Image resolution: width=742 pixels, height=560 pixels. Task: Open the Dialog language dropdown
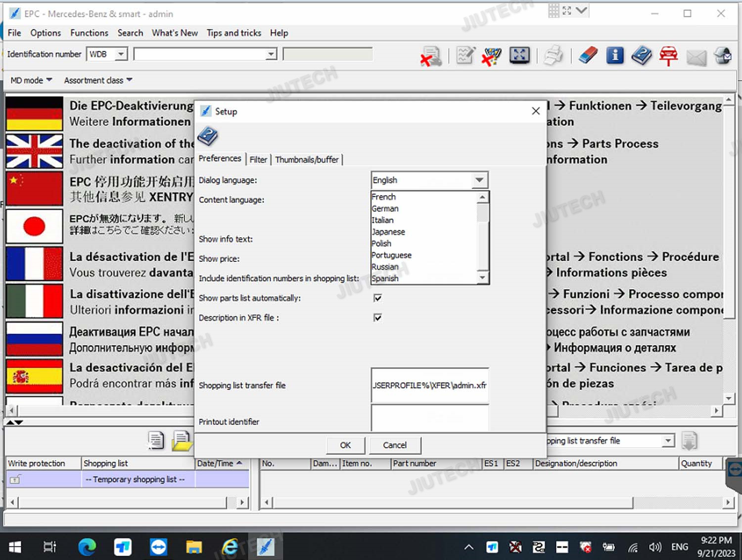tap(479, 180)
